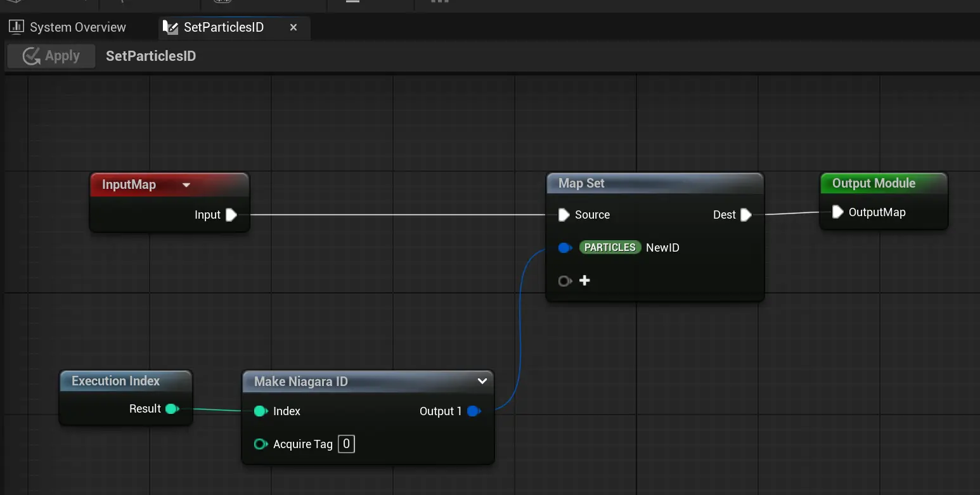
Task: Collapse the Make Niagara ID node chevron
Action: (482, 381)
